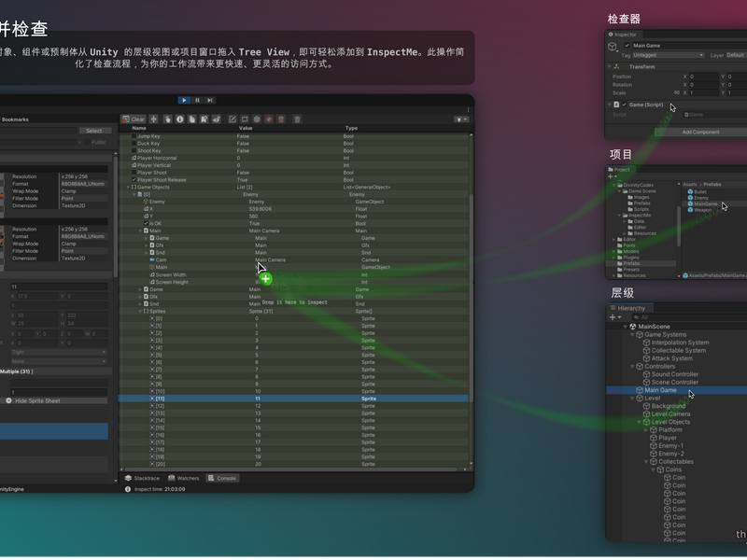Click Add Component in Inspector
Viewport: 747px width, 560px height.
(x=701, y=133)
